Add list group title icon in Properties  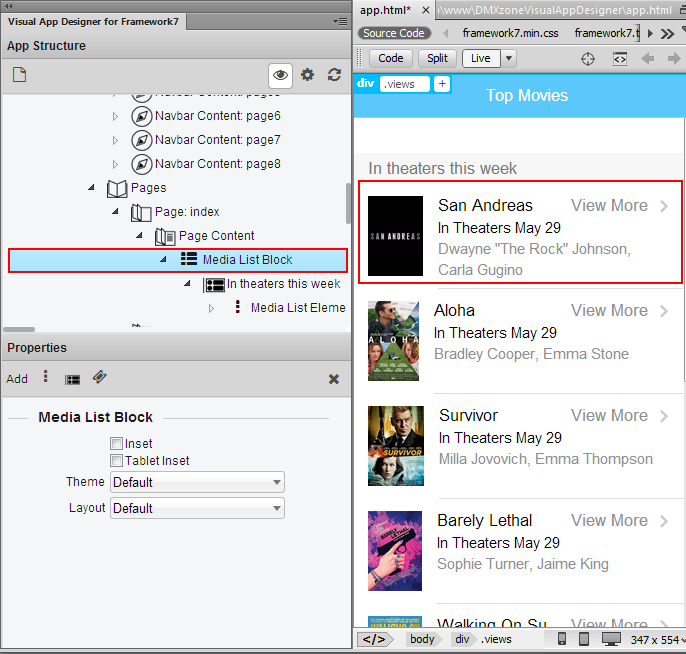pyautogui.click(x=73, y=379)
